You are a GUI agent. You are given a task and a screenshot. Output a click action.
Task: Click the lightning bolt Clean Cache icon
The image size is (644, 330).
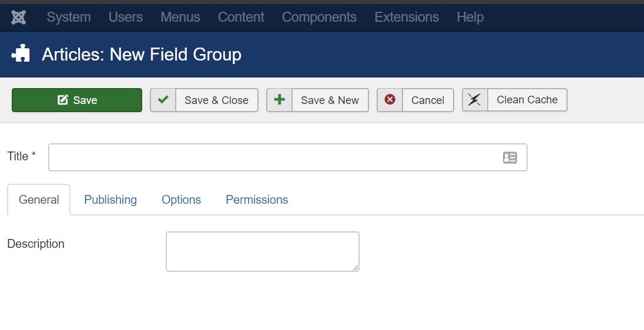pyautogui.click(x=474, y=99)
